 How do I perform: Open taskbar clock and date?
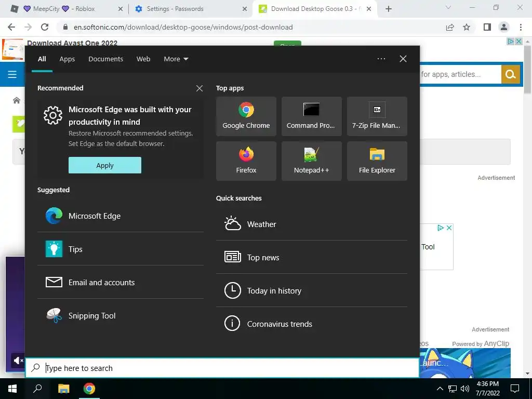click(x=487, y=389)
